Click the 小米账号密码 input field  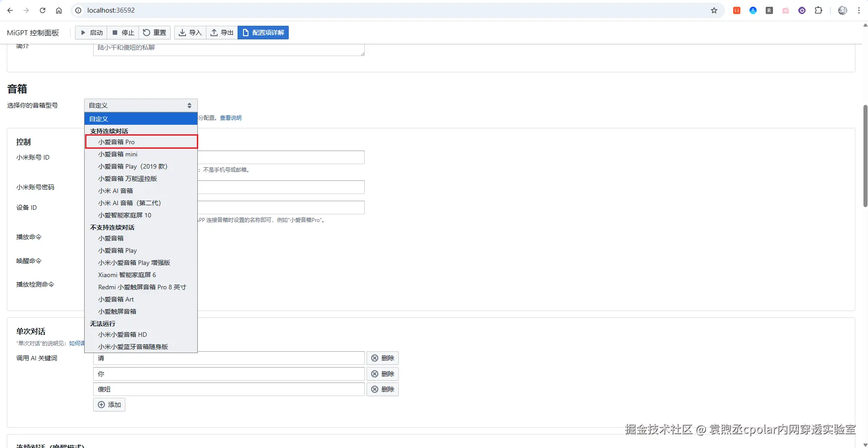click(281, 187)
